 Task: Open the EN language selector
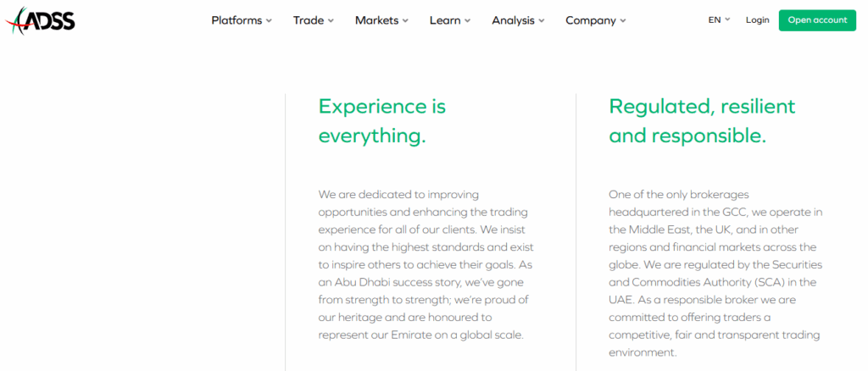point(715,20)
